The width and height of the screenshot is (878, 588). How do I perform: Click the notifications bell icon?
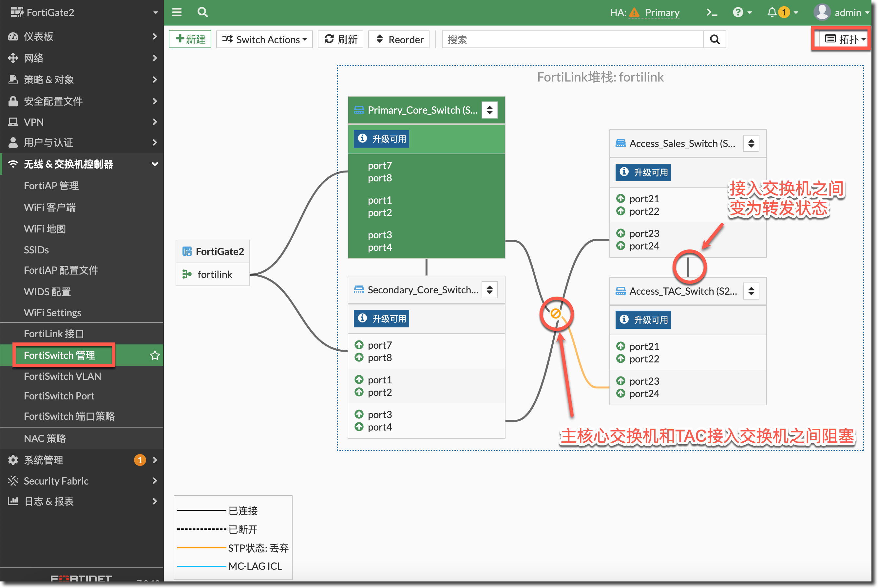click(x=772, y=12)
